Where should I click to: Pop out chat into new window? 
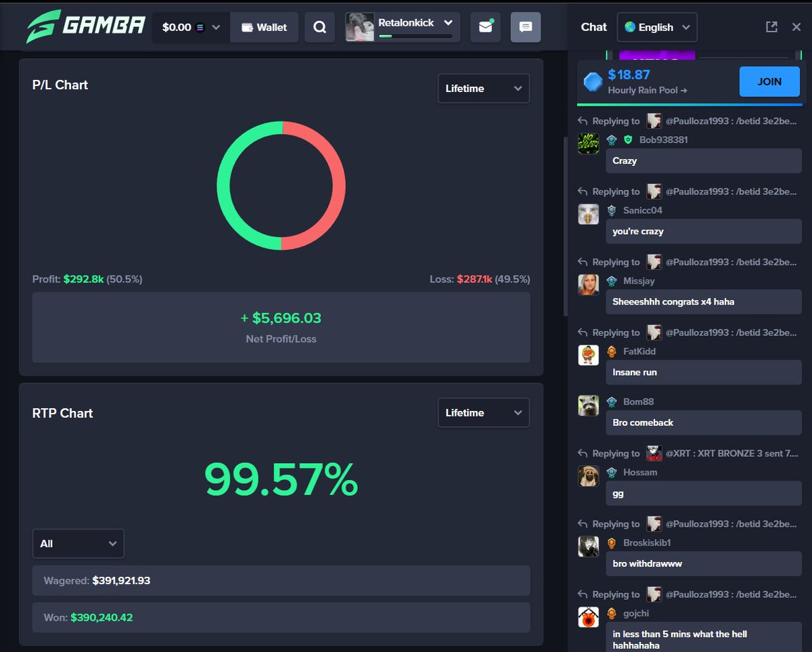(771, 27)
